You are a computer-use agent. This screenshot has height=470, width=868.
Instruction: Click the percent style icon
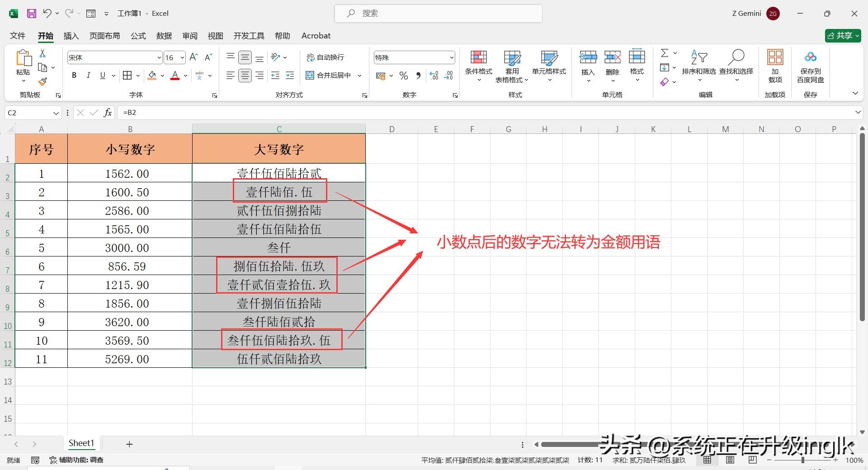(404, 76)
